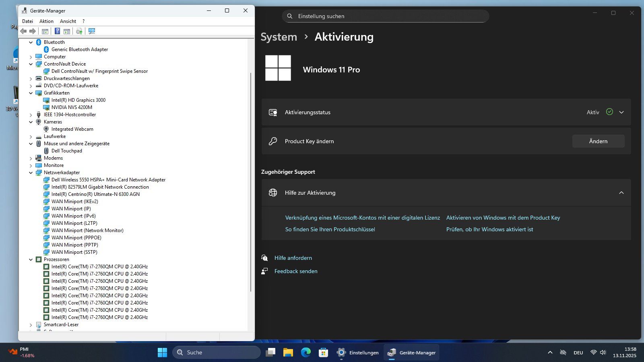
Task: Toggle the console tree toolbar icon
Action: (45, 31)
